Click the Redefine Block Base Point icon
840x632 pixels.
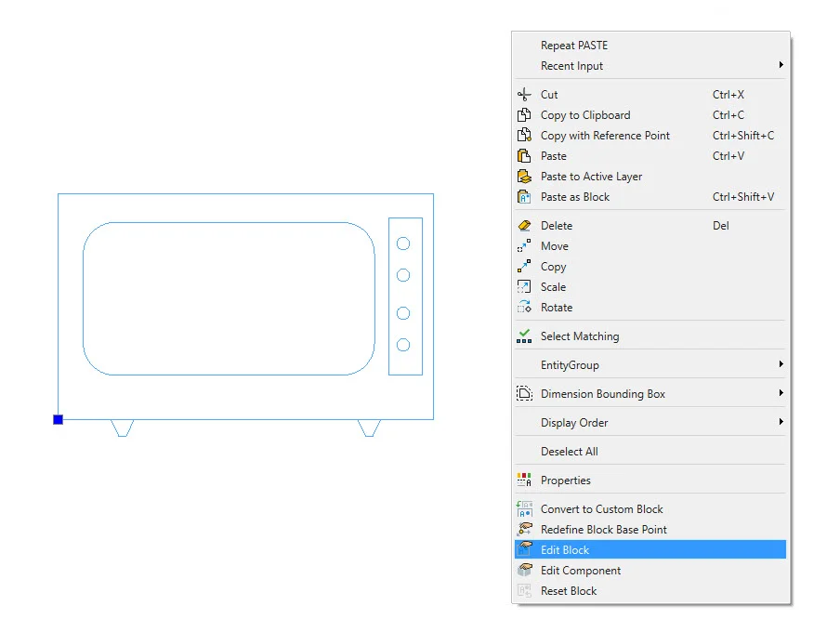pos(524,530)
